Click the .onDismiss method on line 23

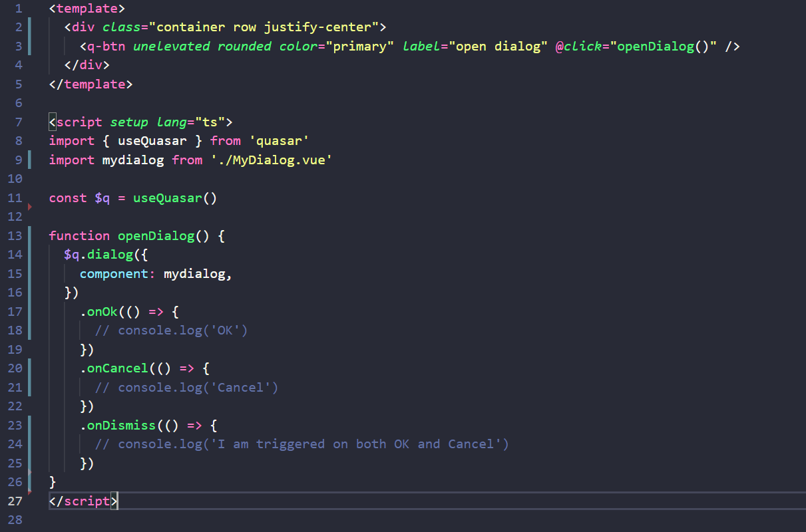pos(118,425)
